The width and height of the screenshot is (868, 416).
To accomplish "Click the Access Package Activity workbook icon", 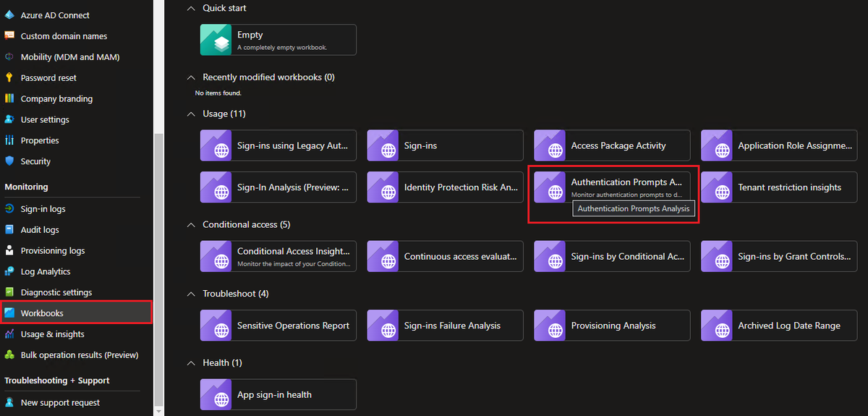I will coord(550,145).
